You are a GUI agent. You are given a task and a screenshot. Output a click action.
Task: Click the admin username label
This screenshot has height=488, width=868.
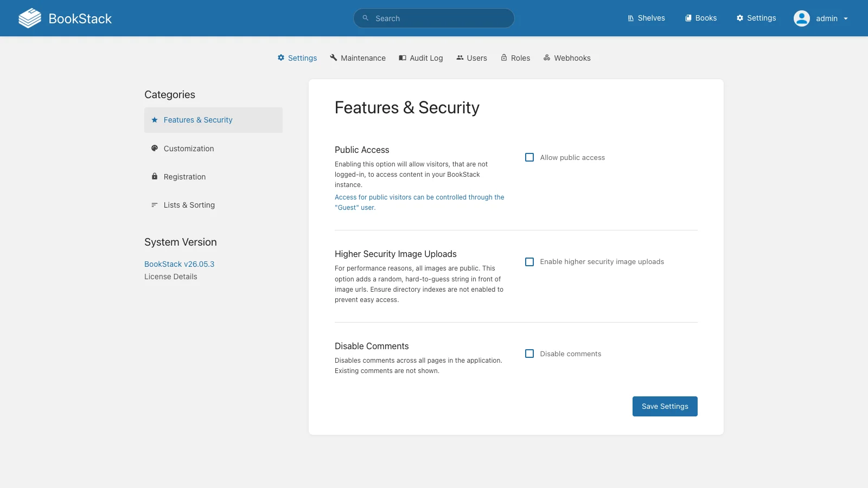826,18
